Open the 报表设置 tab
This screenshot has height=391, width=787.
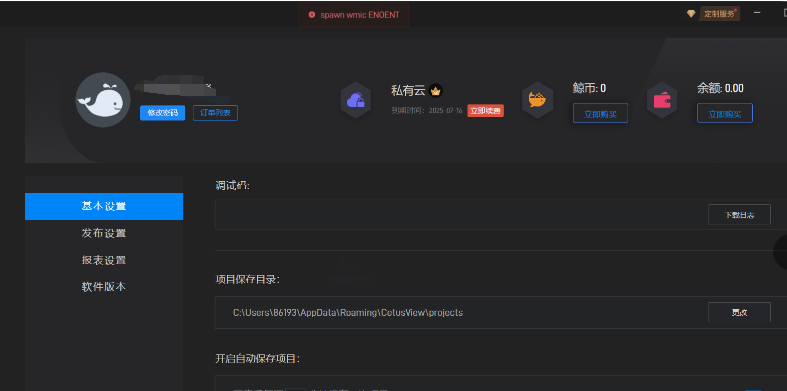point(104,260)
